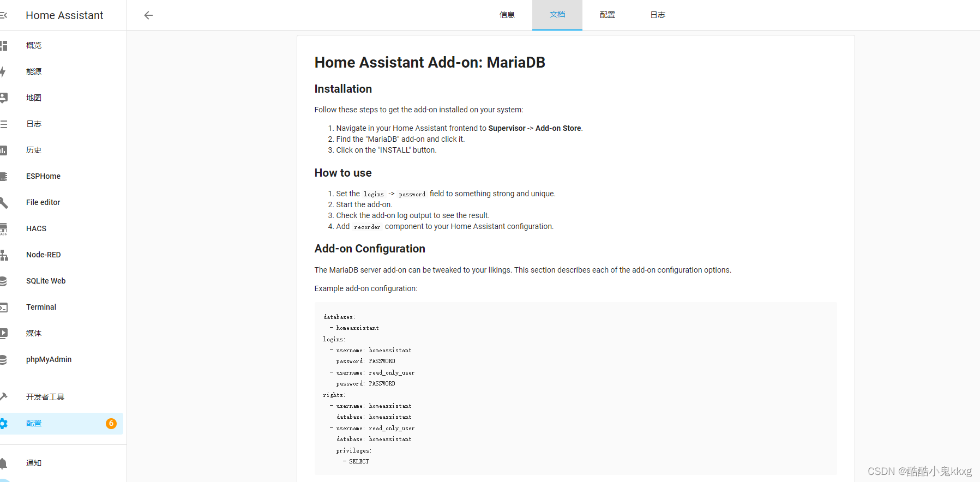Click the 地图 map icon
This screenshot has height=482, width=980.
pos(3,98)
